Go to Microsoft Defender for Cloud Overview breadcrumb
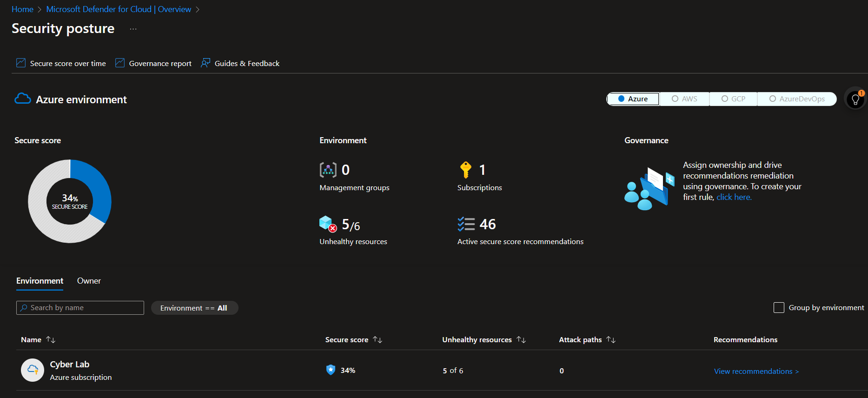868x398 pixels. [119, 9]
